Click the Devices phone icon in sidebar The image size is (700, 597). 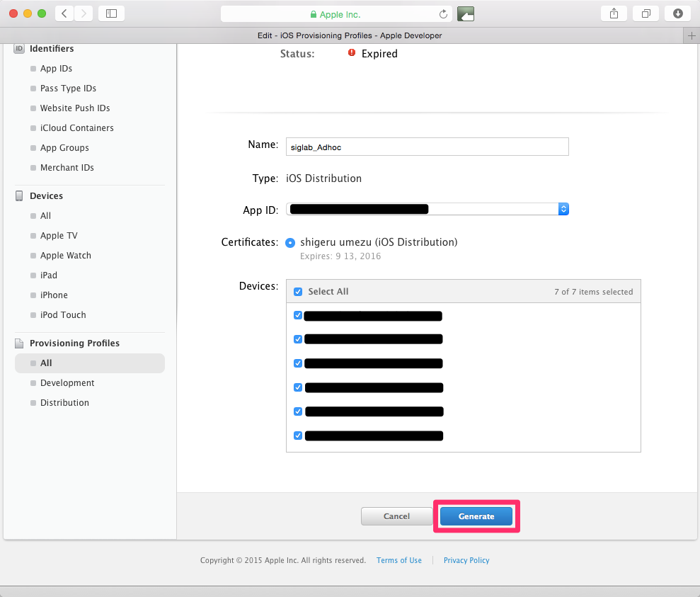tap(19, 195)
